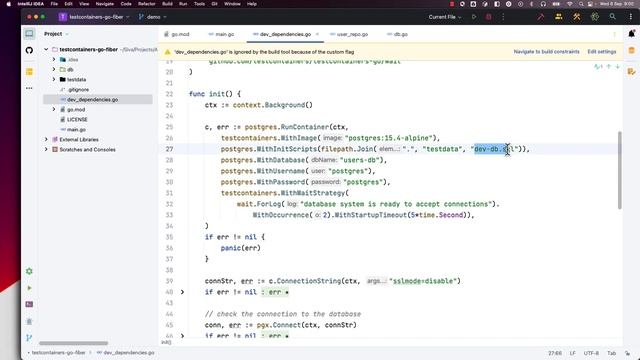Expand the testdata folder
This screenshot has width=640, height=360.
54,80
